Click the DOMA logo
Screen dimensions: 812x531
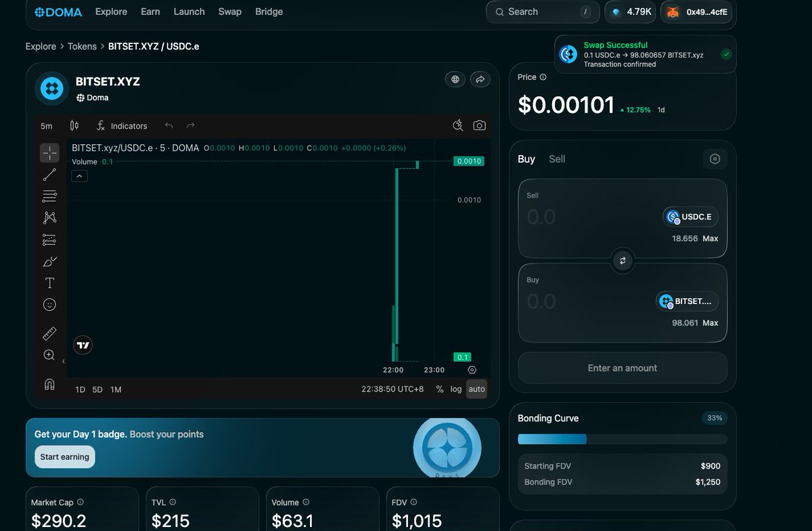tap(58, 12)
